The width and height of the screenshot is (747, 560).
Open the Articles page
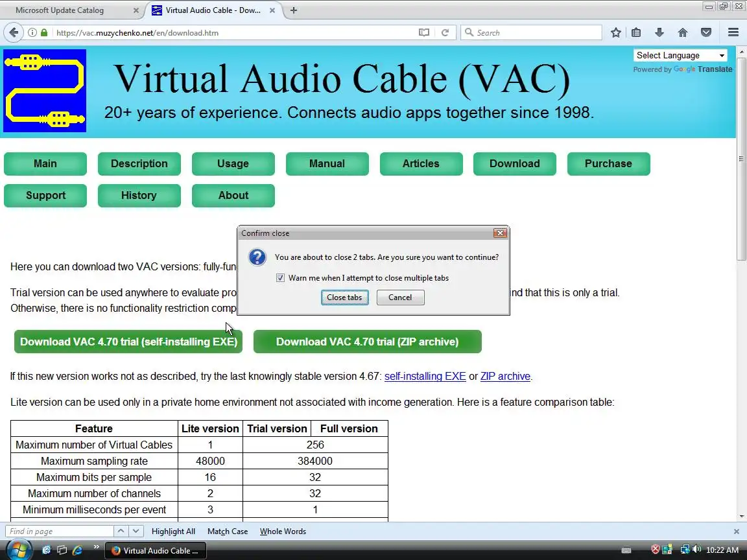tap(421, 164)
